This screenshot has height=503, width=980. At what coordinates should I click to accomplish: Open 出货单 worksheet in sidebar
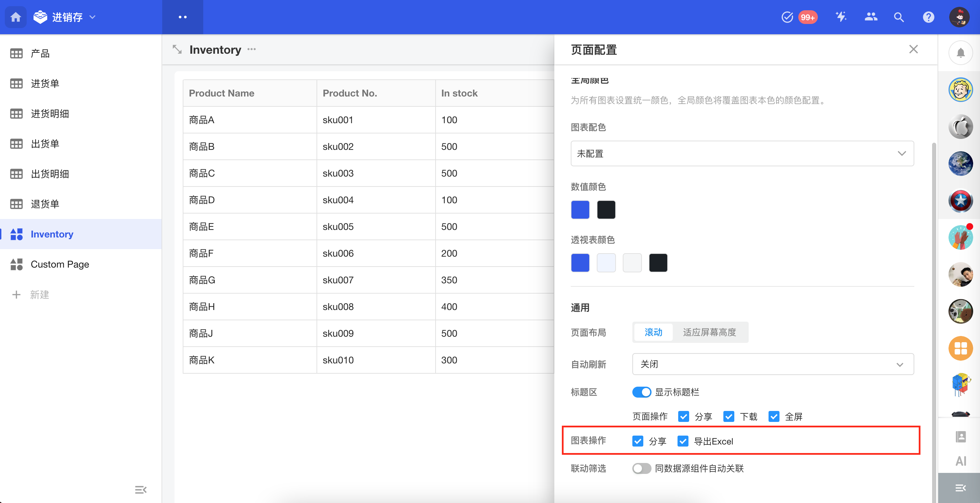(x=81, y=144)
